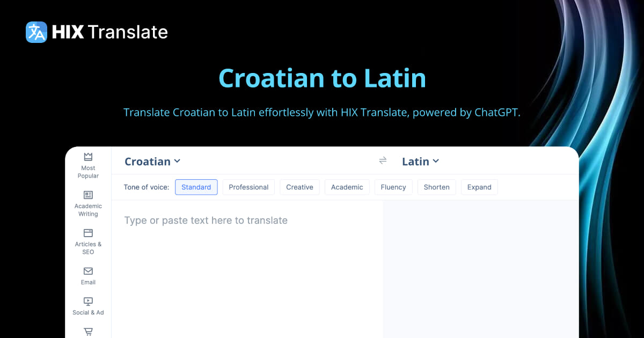
Task: Switch tone of voice to Creative
Action: (299, 187)
